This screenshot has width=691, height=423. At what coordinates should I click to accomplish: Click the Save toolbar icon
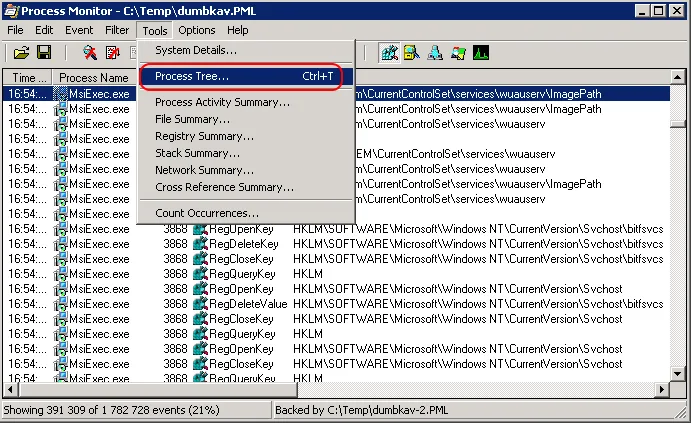[x=44, y=52]
